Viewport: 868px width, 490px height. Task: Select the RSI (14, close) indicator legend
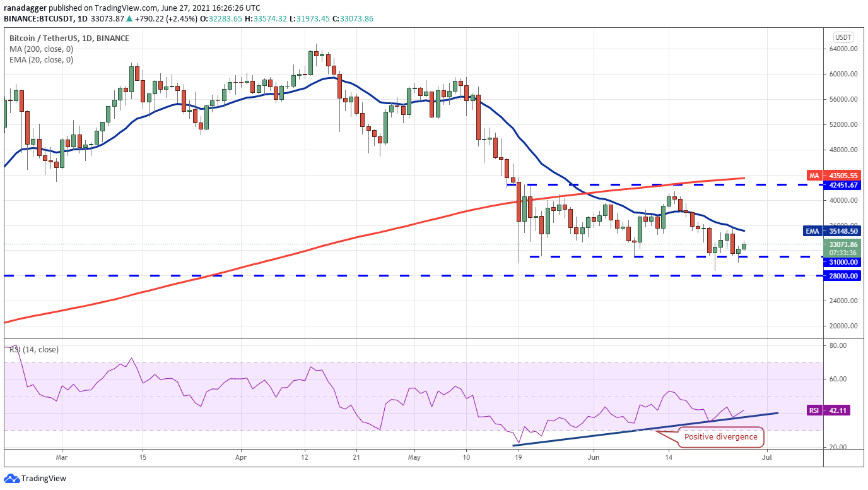pyautogui.click(x=33, y=349)
